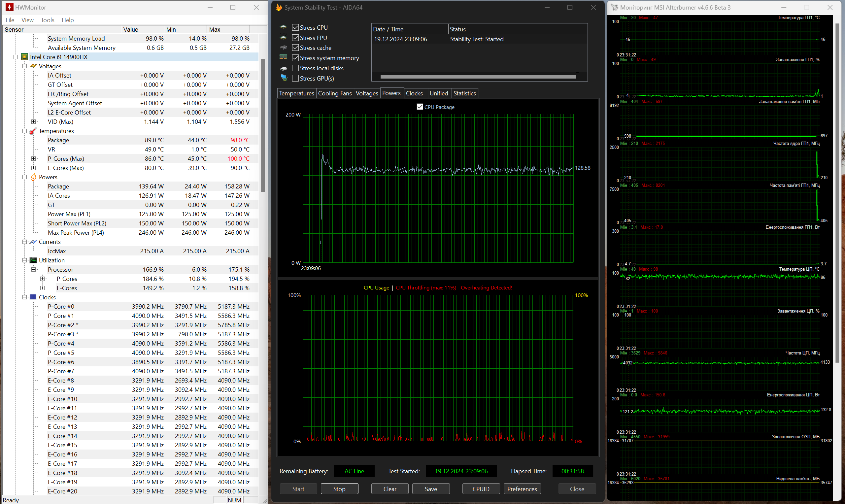
Task: Disable Stress local disks checkbox
Action: point(295,68)
